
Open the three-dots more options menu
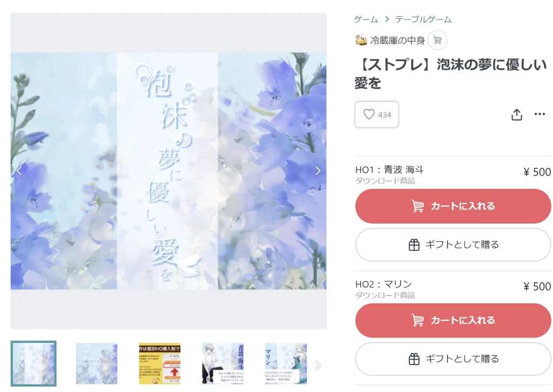pos(539,114)
